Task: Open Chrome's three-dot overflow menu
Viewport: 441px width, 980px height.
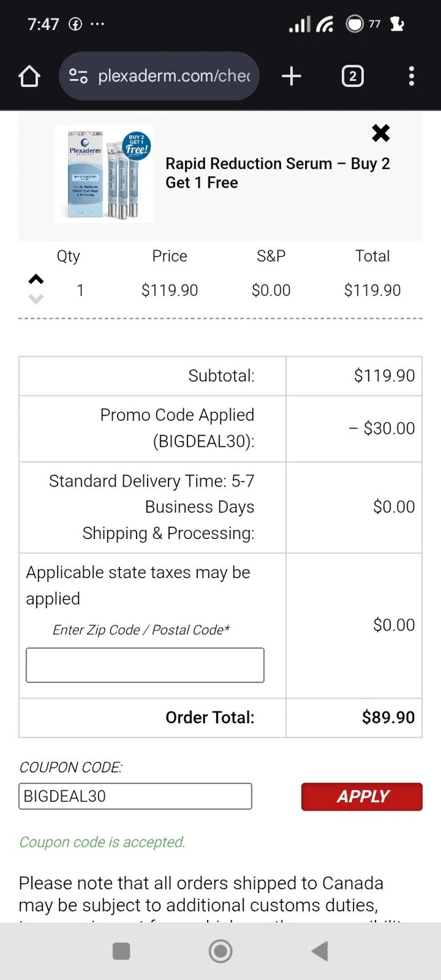Action: click(x=411, y=76)
